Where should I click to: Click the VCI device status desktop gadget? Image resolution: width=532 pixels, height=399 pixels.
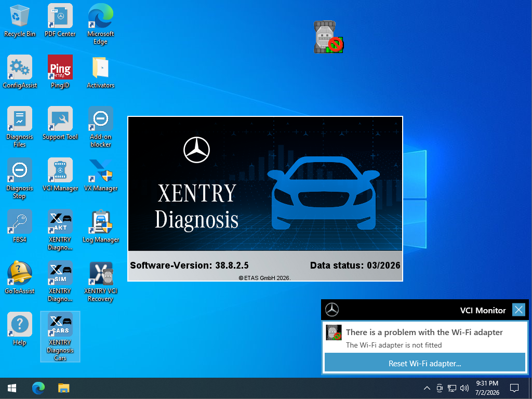[x=328, y=37]
